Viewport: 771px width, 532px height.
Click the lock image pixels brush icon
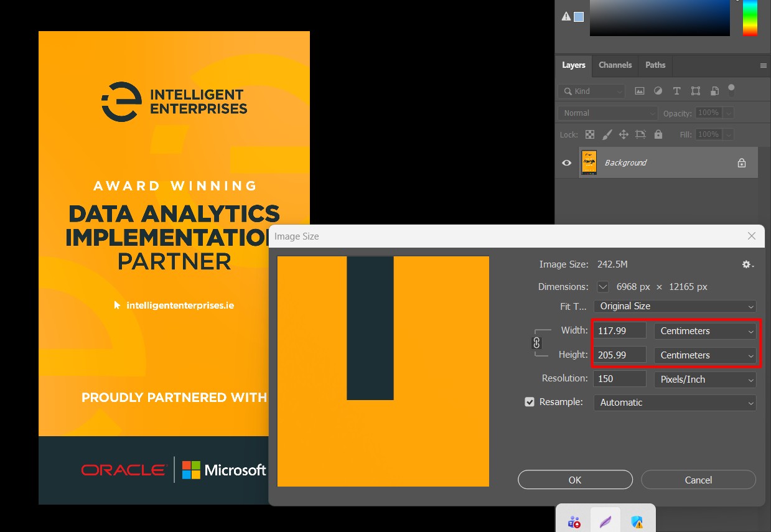[x=607, y=134]
